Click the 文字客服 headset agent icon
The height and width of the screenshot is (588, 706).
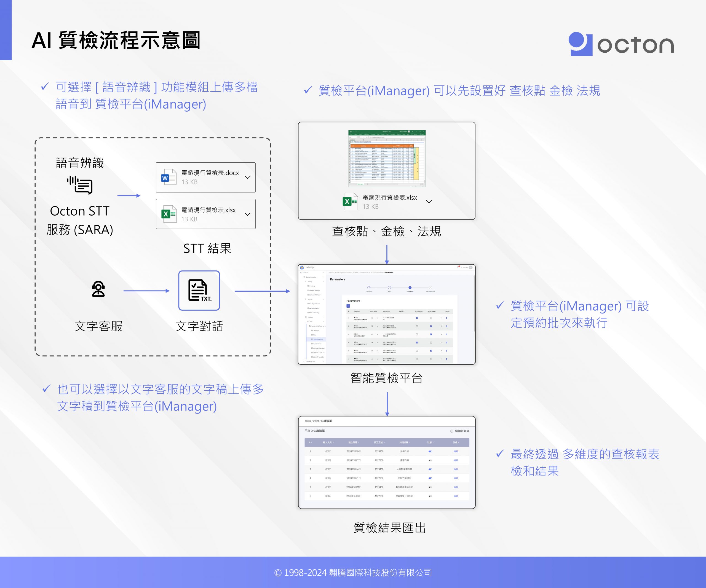pyautogui.click(x=98, y=289)
